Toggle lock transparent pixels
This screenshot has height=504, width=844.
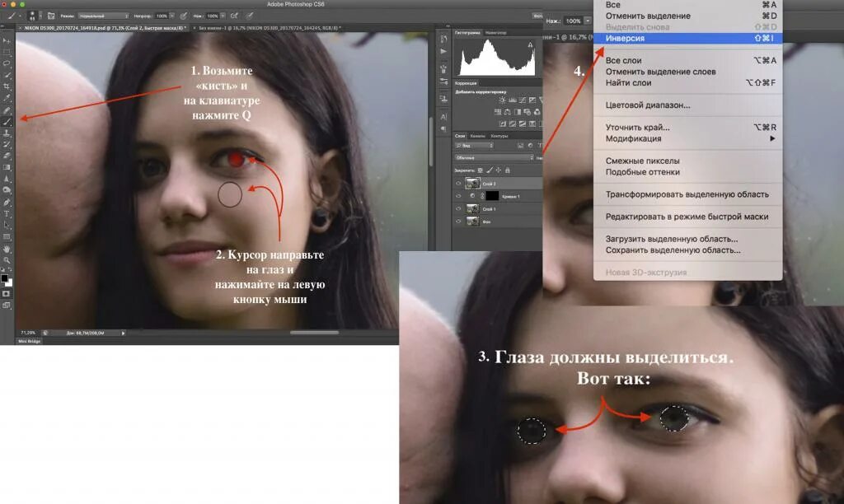(x=481, y=170)
